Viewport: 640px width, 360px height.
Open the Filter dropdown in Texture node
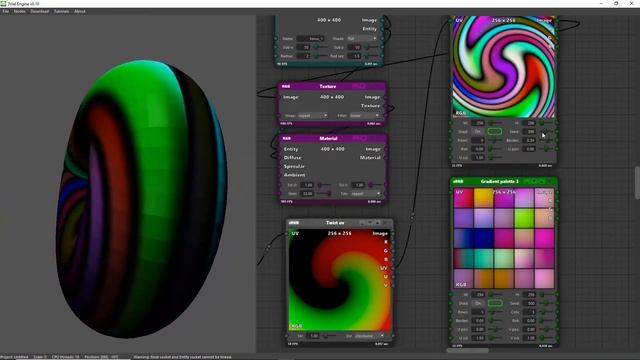pos(364,116)
